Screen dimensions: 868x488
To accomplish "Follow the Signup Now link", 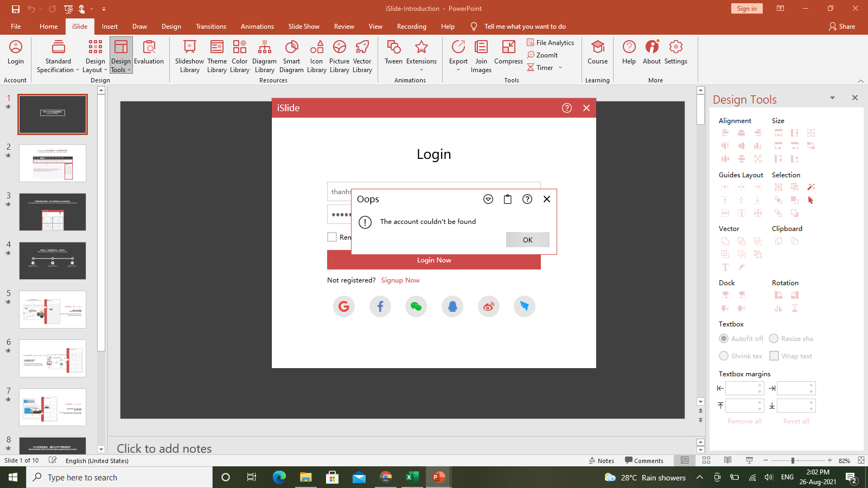I will pos(400,280).
